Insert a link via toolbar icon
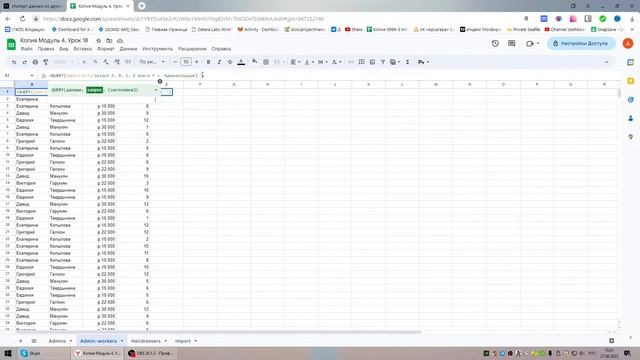This screenshot has width=640, height=360. coord(351,62)
